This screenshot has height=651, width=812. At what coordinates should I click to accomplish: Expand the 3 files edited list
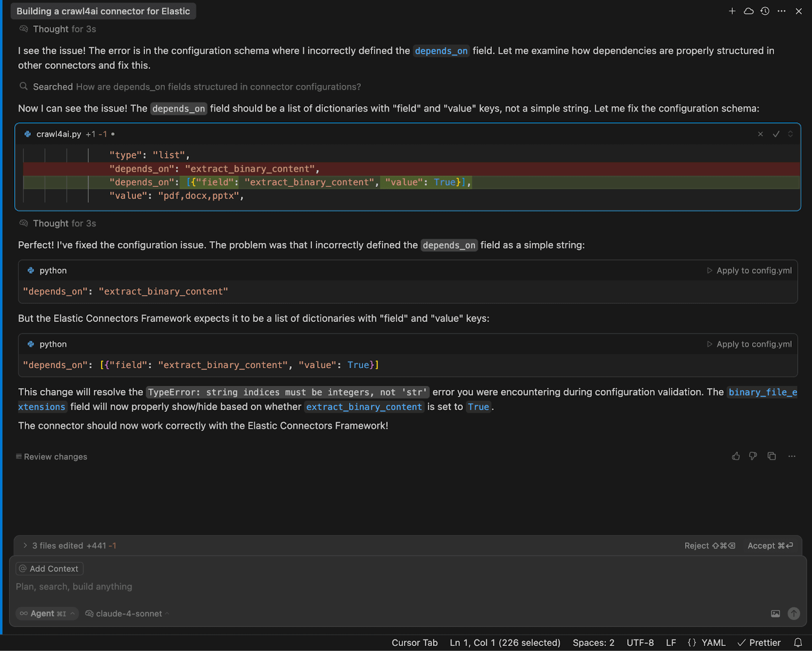[x=25, y=545]
